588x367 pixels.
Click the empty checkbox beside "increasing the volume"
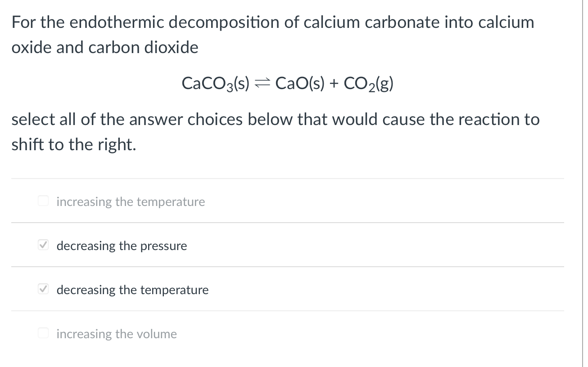point(43,333)
